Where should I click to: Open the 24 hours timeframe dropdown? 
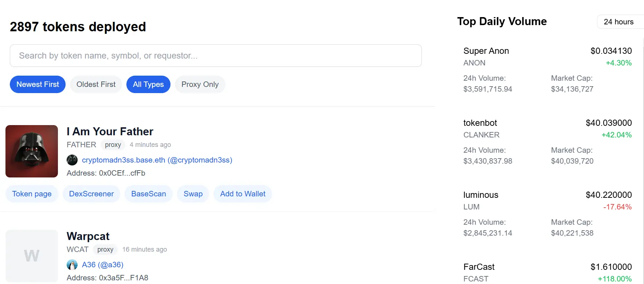tap(619, 22)
